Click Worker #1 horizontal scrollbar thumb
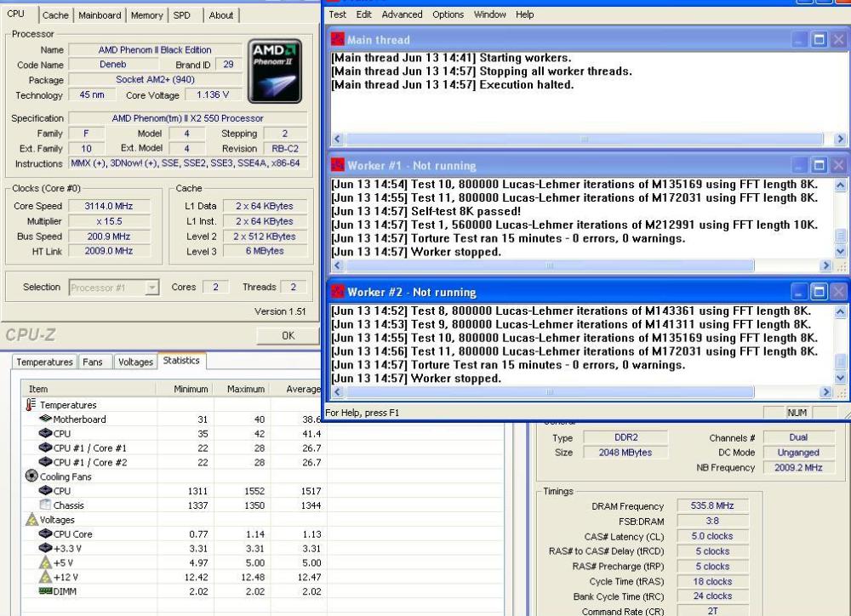The width and height of the screenshot is (851, 616). (x=550, y=265)
